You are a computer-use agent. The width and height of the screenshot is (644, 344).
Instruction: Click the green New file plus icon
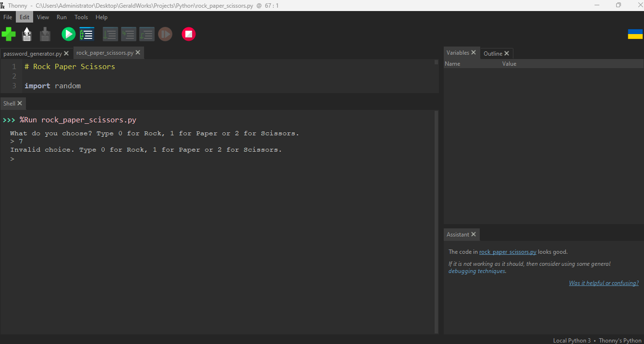[x=9, y=34]
